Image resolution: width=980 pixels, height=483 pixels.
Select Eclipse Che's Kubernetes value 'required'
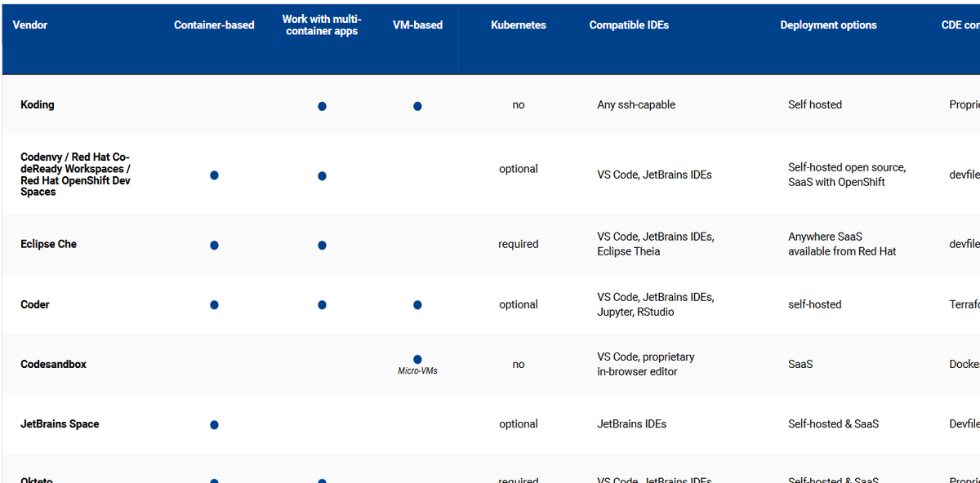pyautogui.click(x=519, y=244)
